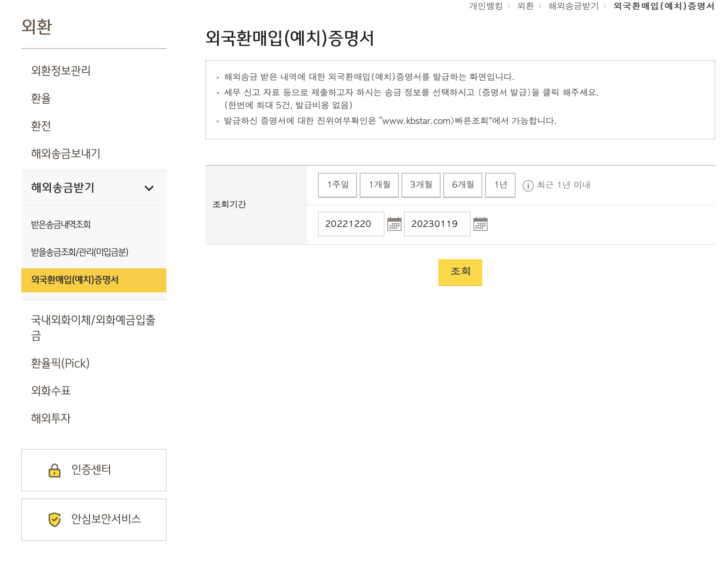
Task: Select the 1개월 period button
Action: [379, 185]
